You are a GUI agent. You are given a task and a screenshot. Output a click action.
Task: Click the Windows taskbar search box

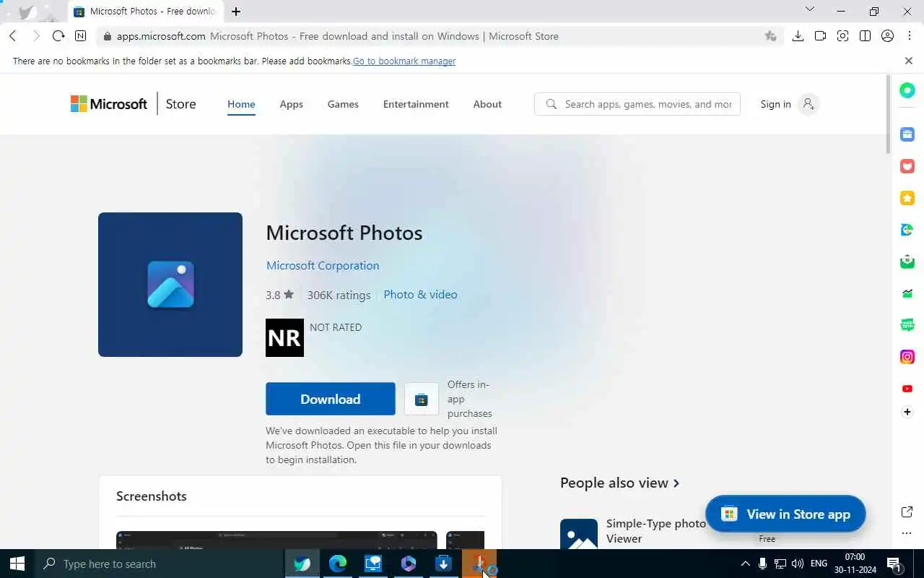pos(159,564)
